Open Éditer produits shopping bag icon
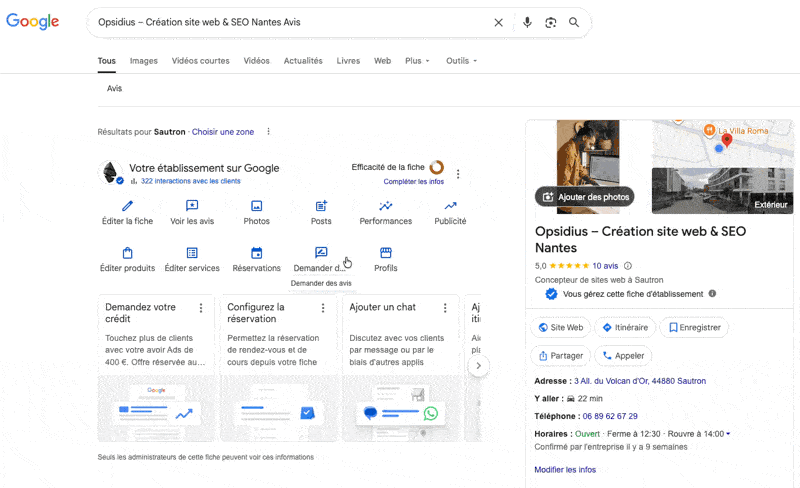This screenshot has width=800, height=488. pyautogui.click(x=127, y=253)
